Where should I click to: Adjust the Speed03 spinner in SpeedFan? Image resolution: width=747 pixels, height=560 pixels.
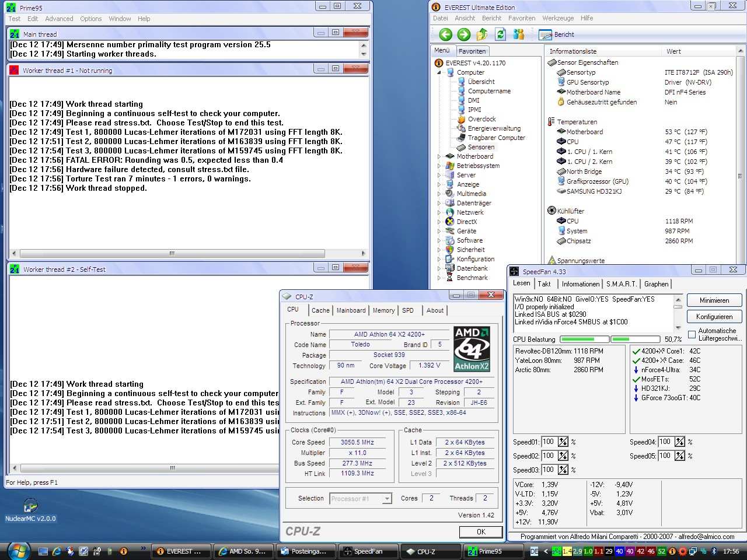[563, 470]
